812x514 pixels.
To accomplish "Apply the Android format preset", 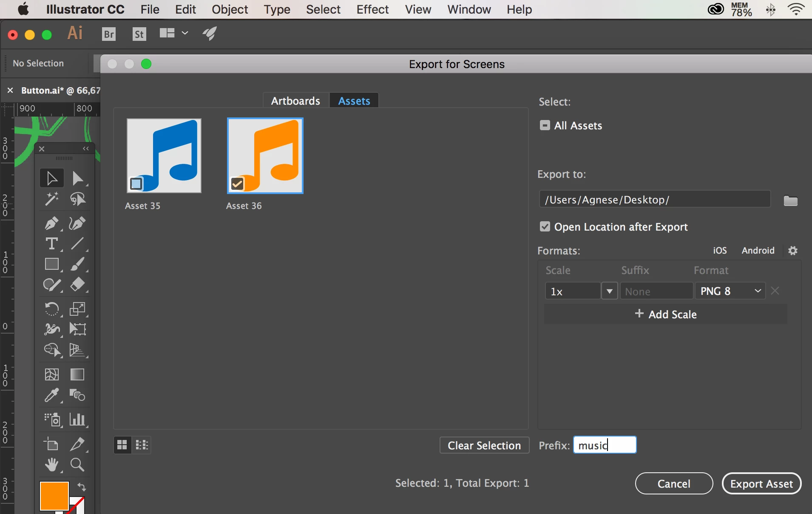I will pos(758,250).
